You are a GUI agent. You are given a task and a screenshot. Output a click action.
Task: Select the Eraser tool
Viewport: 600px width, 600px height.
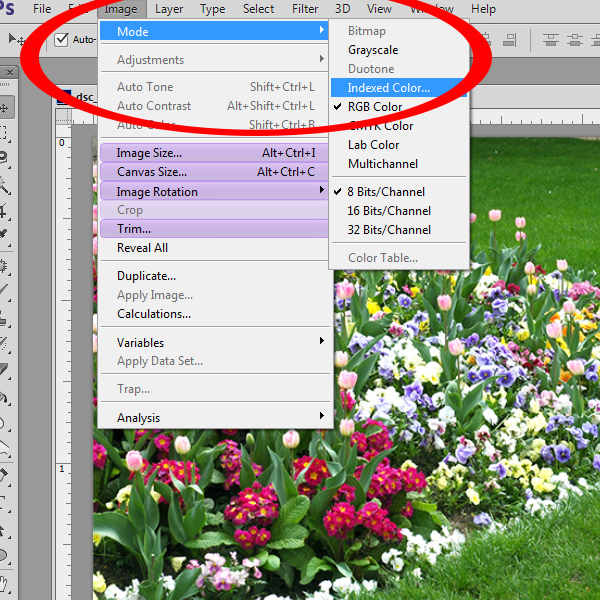pyautogui.click(x=4, y=369)
